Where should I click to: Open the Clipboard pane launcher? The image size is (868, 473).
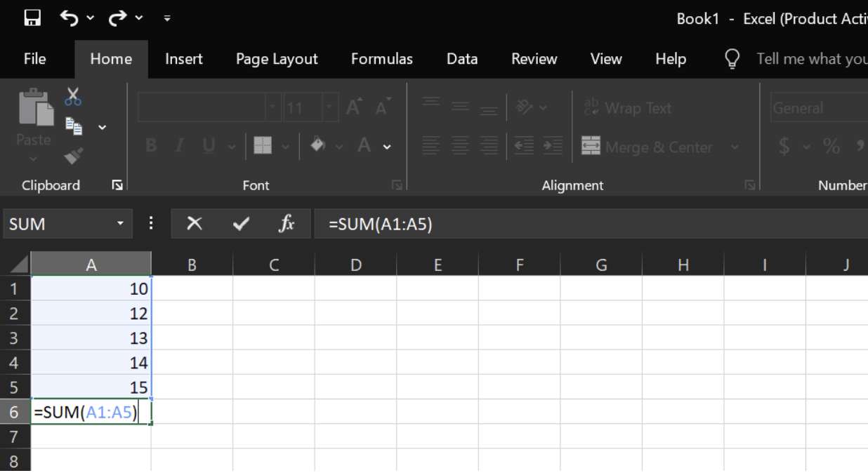(117, 185)
